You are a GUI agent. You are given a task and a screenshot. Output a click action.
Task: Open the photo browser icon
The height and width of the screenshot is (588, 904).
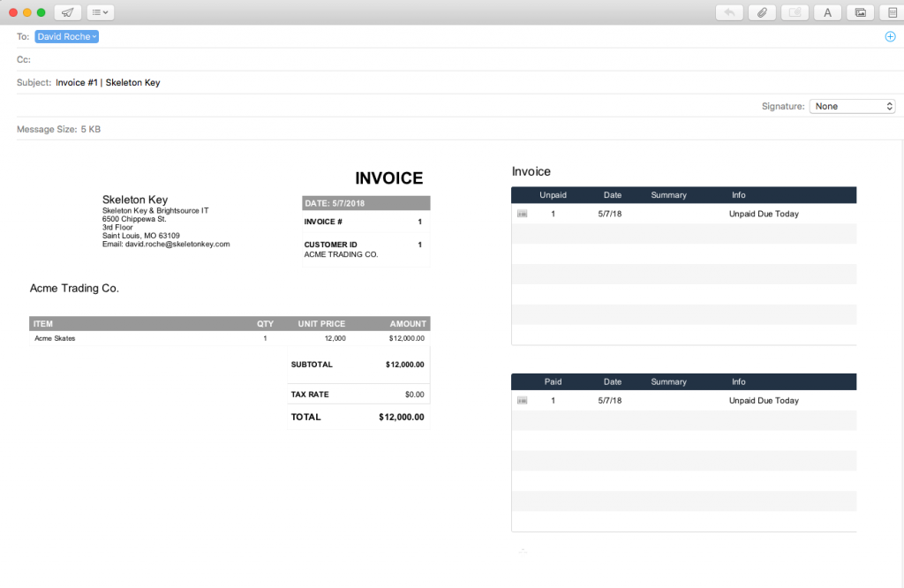(861, 12)
